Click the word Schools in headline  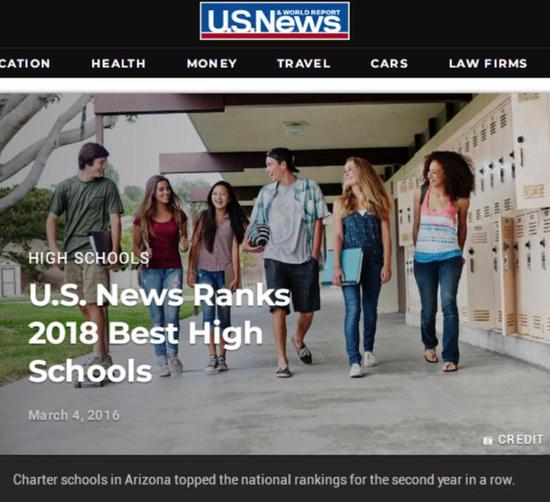pos(90,371)
